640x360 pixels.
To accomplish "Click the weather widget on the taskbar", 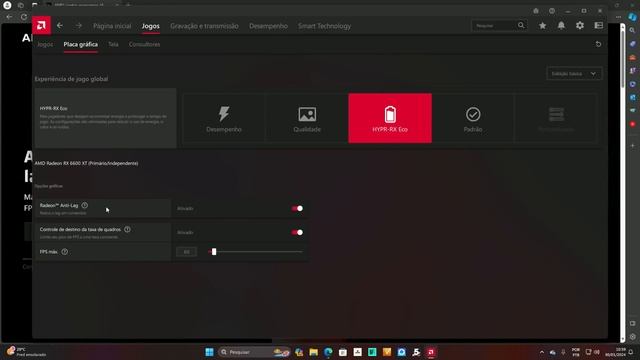I will tap(26, 352).
